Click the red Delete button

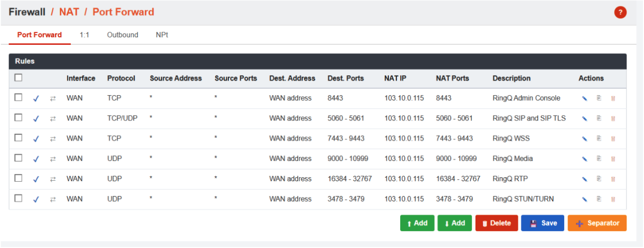pyautogui.click(x=496, y=223)
